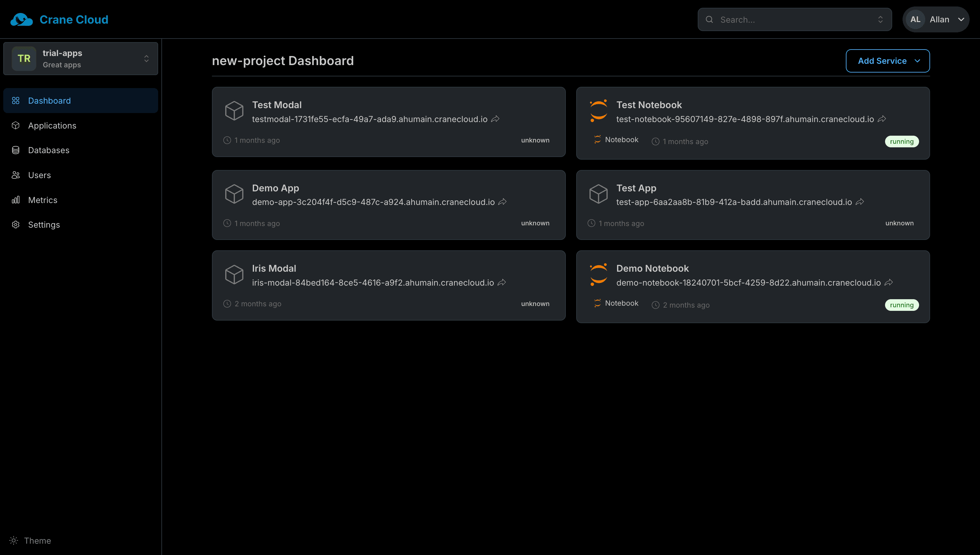The width and height of the screenshot is (980, 555).
Task: Open demo-app-3c204f4f URL link
Action: pyautogui.click(x=373, y=202)
